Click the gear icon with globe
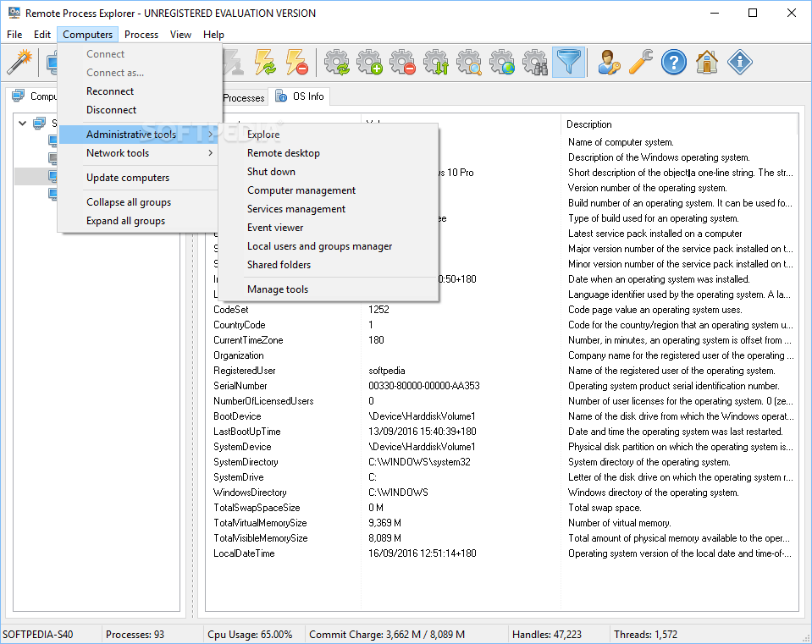The height and width of the screenshot is (644, 812). click(x=502, y=62)
